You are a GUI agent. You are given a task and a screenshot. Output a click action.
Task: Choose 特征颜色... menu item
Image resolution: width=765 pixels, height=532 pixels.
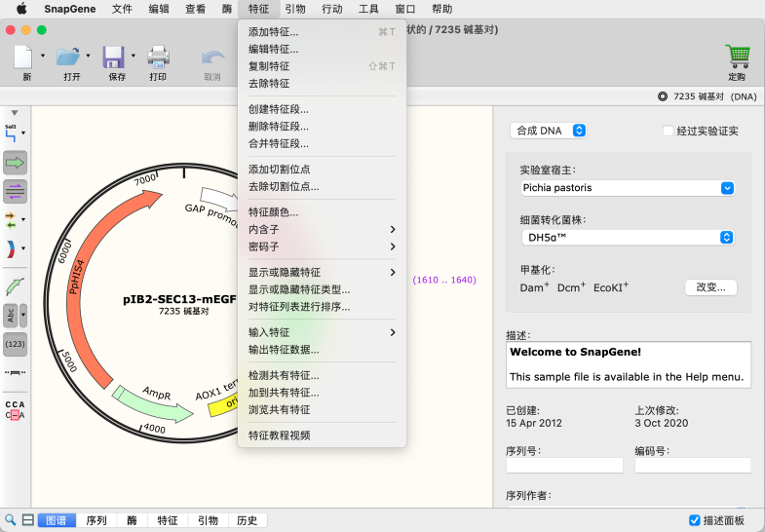(x=322, y=212)
